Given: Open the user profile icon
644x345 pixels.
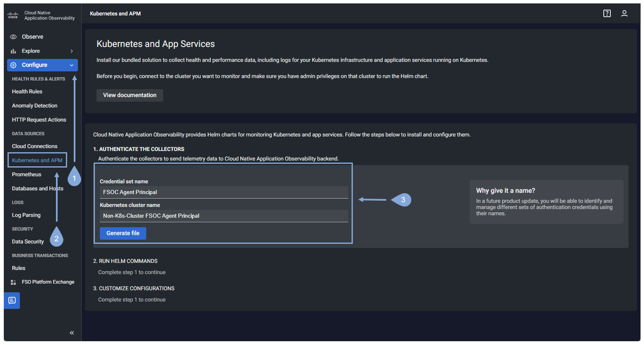Looking at the screenshot, I should (x=624, y=14).
